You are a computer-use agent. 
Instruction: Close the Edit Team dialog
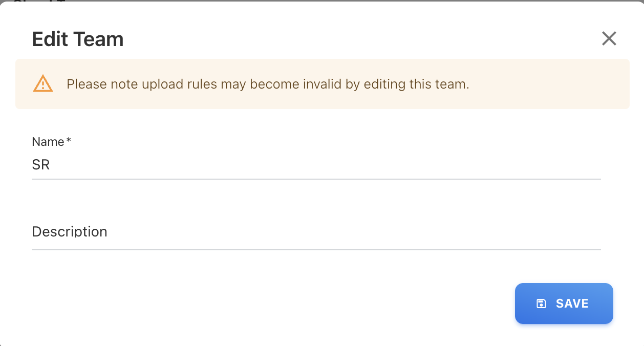[x=609, y=38]
